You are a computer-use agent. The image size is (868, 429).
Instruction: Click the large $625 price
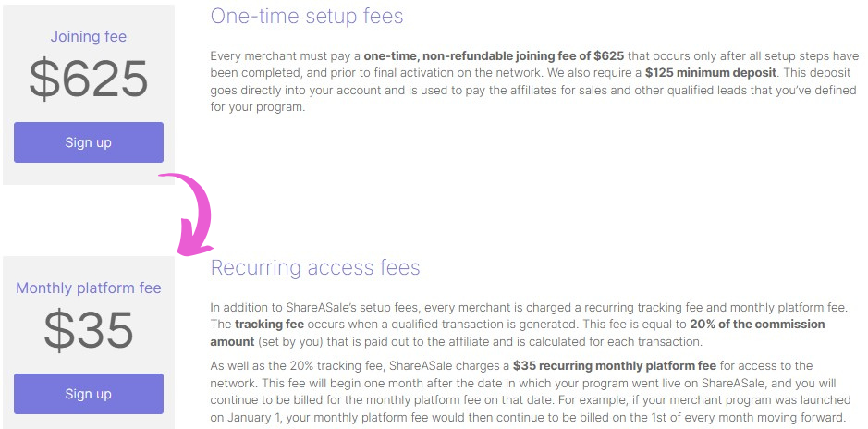click(89, 80)
